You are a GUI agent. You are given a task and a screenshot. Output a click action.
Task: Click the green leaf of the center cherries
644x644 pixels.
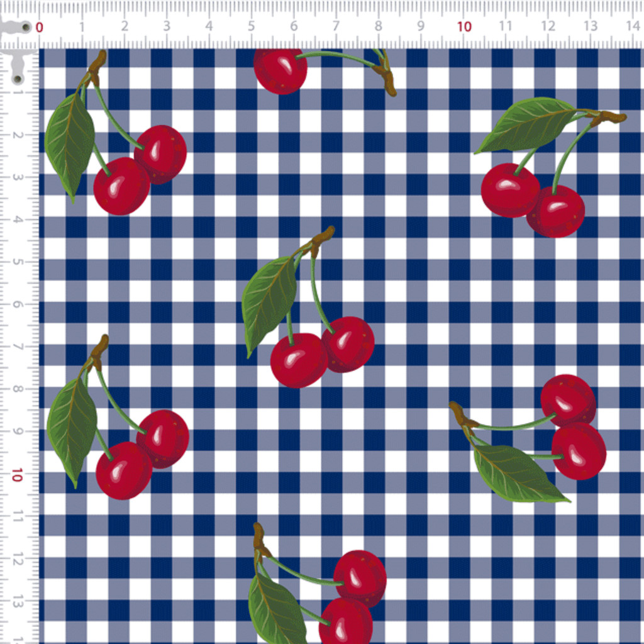tap(269, 306)
